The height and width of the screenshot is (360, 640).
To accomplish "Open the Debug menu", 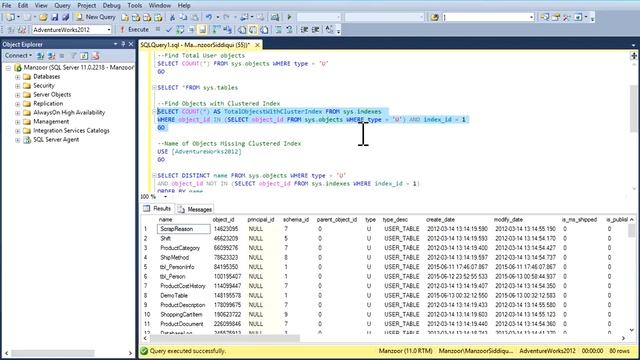I will tap(111, 6).
